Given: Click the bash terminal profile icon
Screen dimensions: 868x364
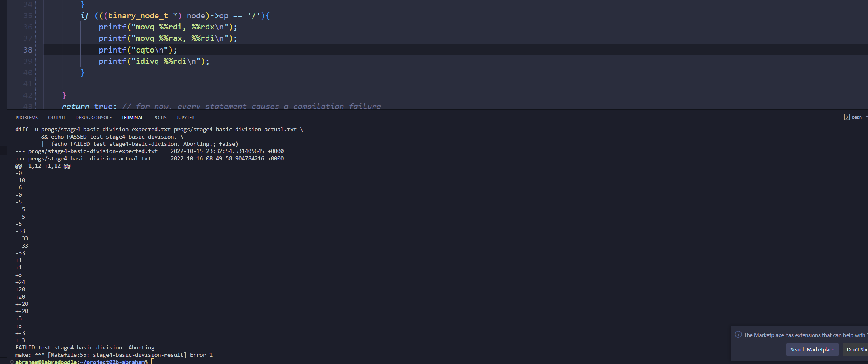Looking at the screenshot, I should [x=847, y=117].
